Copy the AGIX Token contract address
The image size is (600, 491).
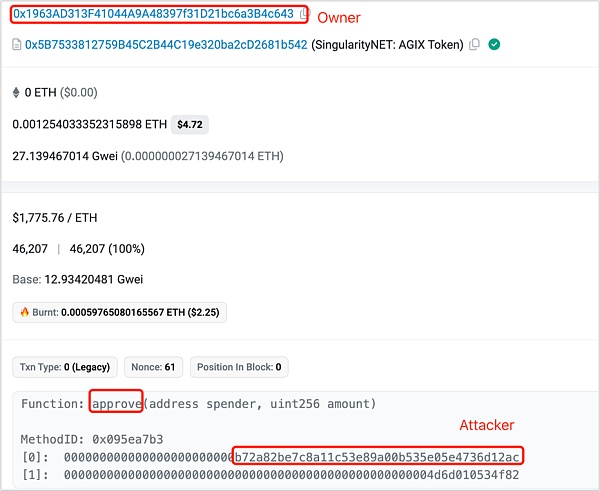[474, 44]
